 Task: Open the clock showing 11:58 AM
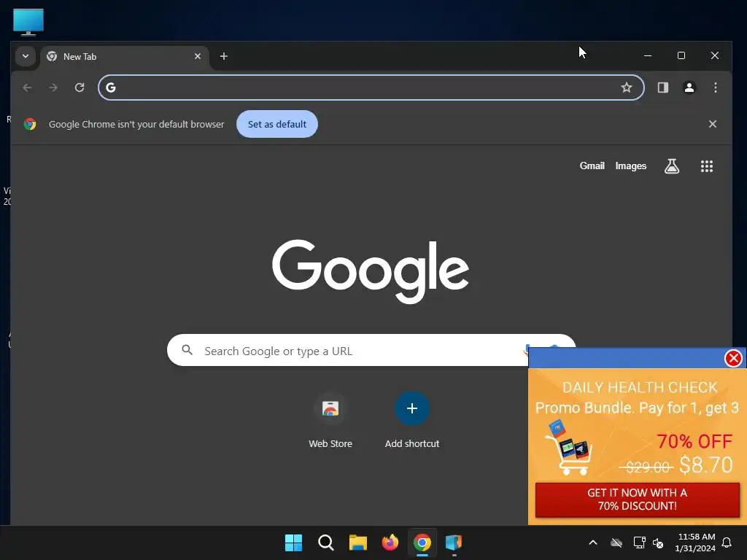[695, 542]
